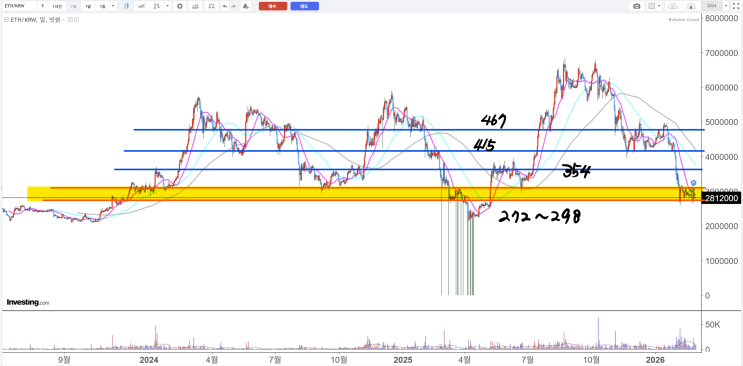Click the 2812000 current price label
This screenshot has height=366, width=743.
[x=721, y=198]
